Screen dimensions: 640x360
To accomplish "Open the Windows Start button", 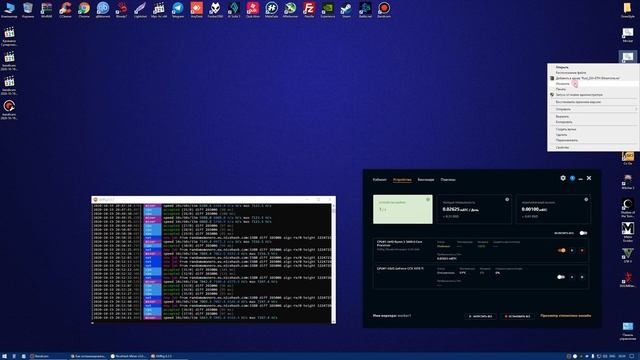I will click(4, 356).
